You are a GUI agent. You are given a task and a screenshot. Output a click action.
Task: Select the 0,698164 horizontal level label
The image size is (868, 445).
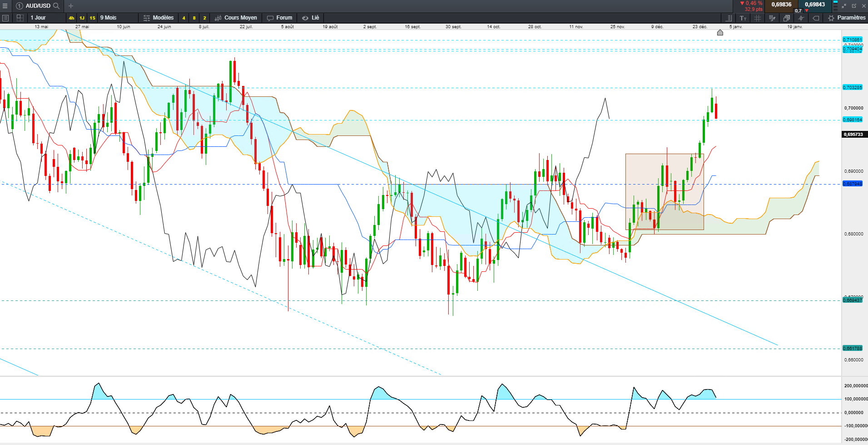click(853, 120)
